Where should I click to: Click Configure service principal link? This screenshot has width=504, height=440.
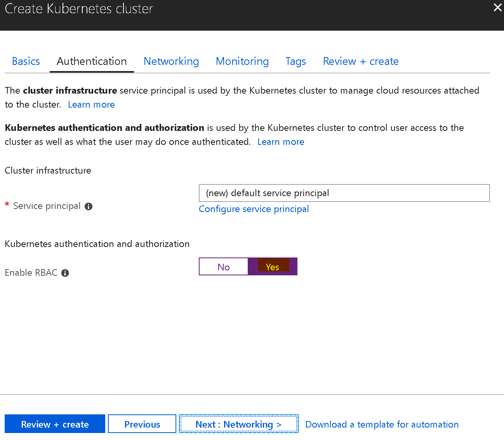254,209
